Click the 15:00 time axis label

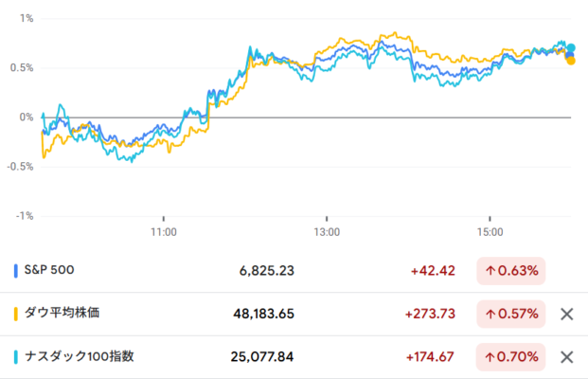click(490, 230)
